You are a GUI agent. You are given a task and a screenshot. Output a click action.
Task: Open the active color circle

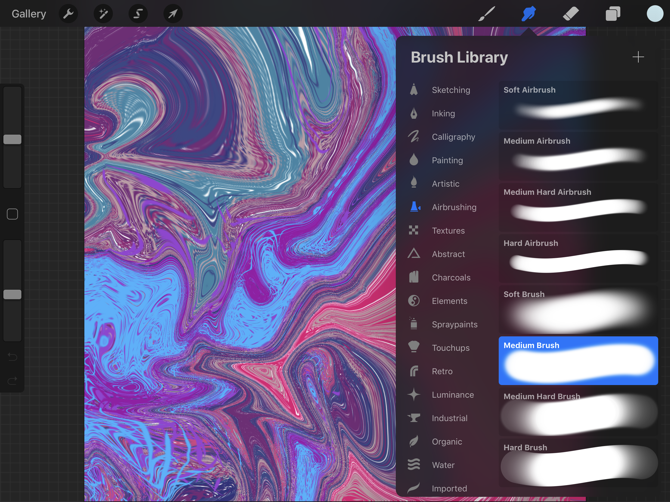655,14
